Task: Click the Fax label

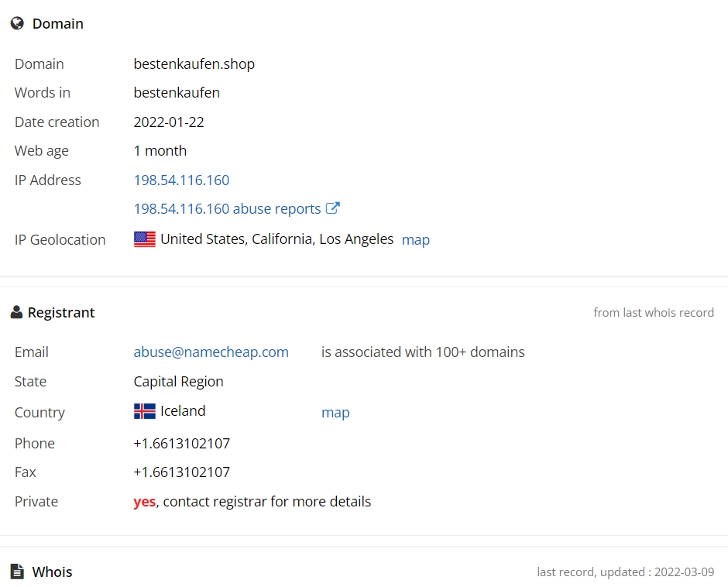Action: [26, 472]
